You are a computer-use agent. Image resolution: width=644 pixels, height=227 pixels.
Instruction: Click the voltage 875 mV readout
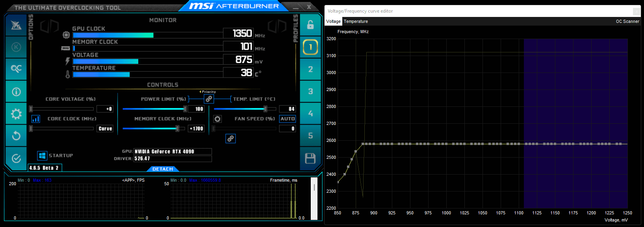click(x=238, y=60)
